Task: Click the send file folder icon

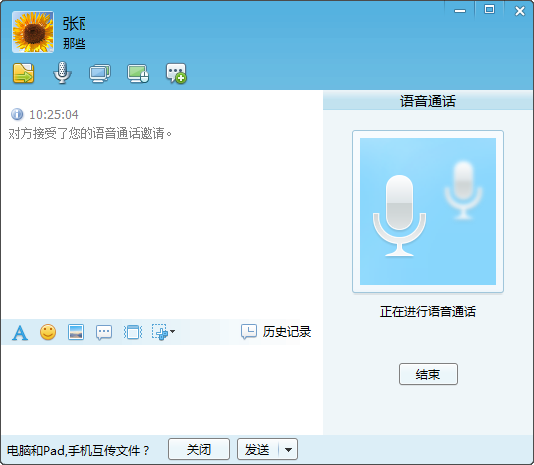Action: click(23, 73)
